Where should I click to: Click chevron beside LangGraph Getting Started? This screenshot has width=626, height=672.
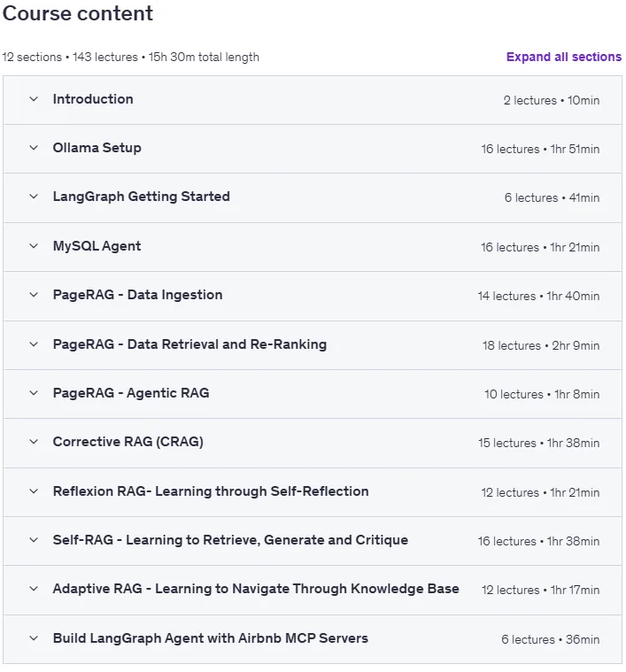tap(34, 197)
